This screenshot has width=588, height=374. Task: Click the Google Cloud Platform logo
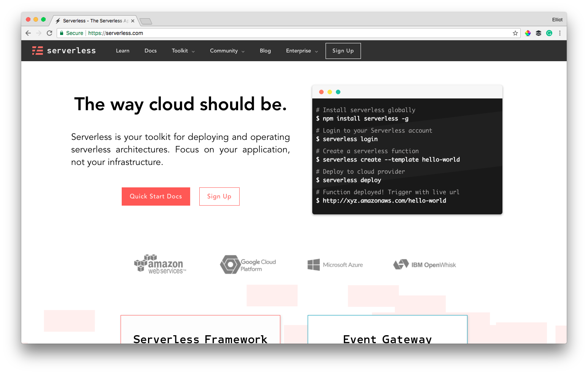pyautogui.click(x=248, y=265)
